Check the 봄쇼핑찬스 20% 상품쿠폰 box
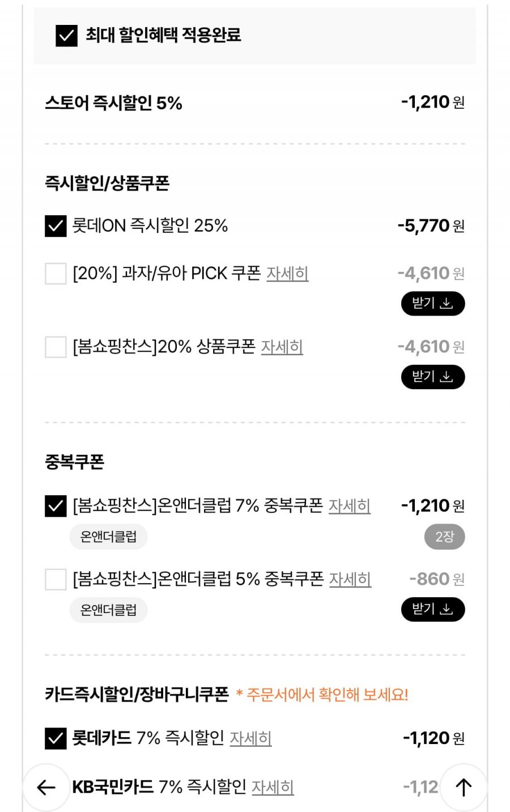Screen dimensions: 510x812 tap(56, 347)
